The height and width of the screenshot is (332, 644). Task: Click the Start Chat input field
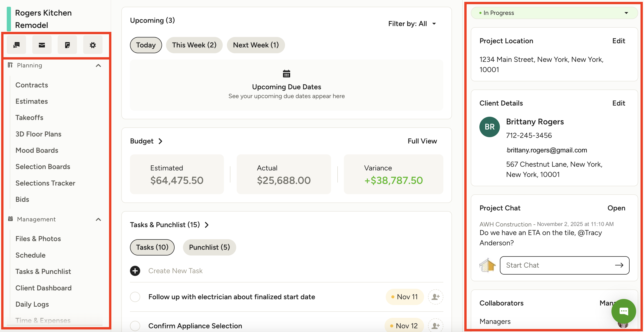(x=555, y=265)
